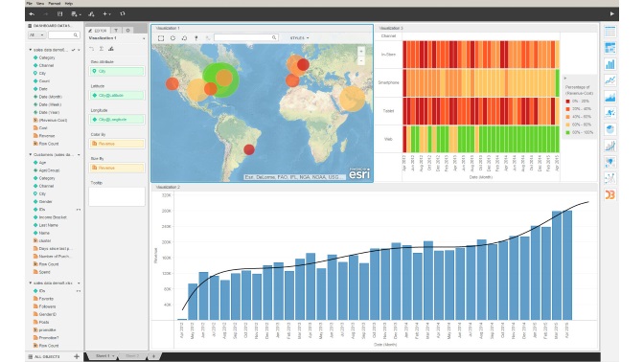Add a new sheet with plus tab
The height and width of the screenshot is (362, 644).
click(153, 356)
